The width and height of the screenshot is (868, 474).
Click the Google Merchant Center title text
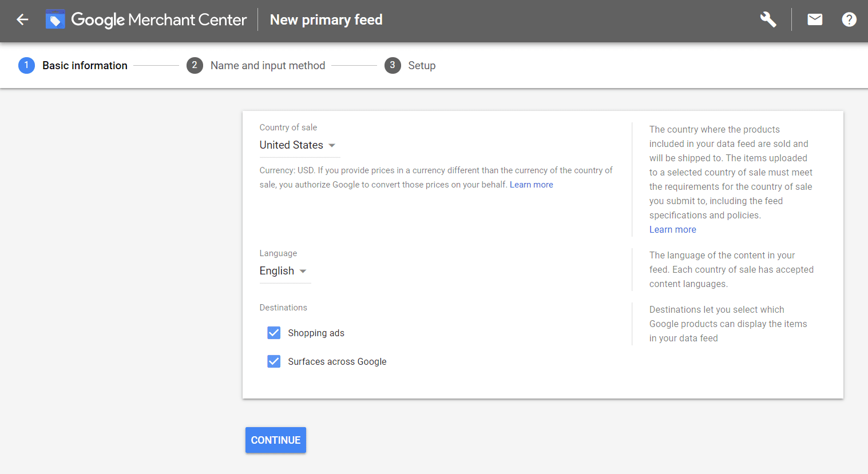(159, 20)
